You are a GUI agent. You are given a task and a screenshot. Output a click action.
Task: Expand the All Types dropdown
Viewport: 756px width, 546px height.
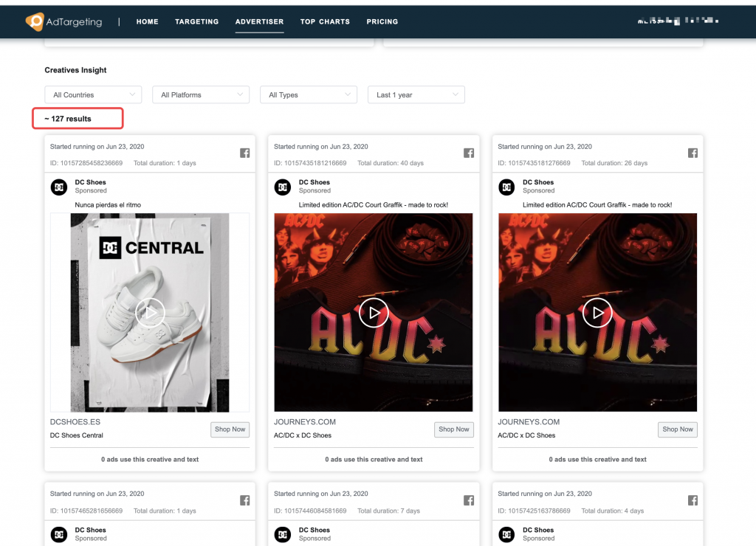[x=309, y=94]
